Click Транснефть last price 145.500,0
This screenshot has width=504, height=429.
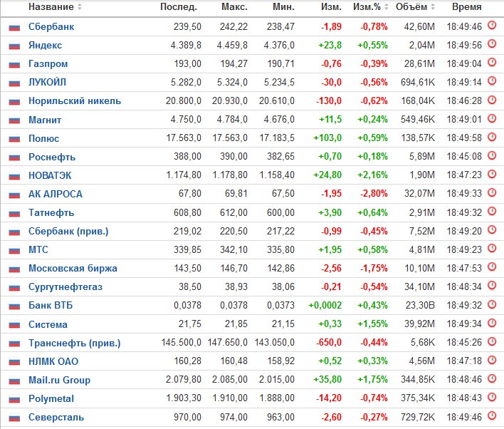pos(182,343)
